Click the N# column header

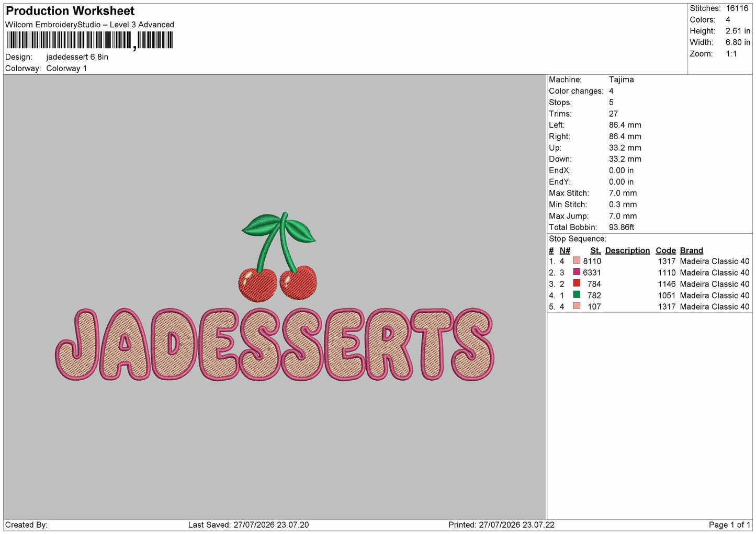tap(565, 251)
